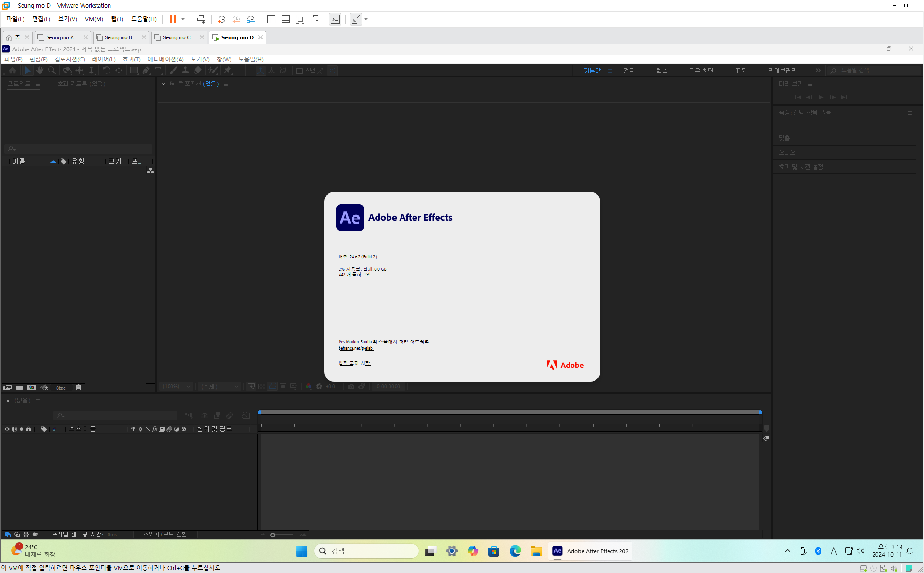Click the Interpret Footage icon in Project panel
The image size is (924, 573).
7,388
